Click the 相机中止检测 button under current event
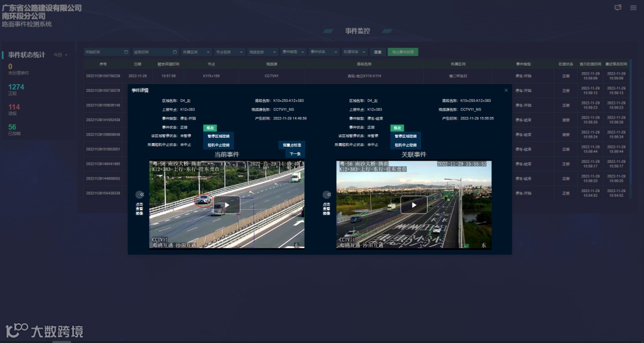 coord(218,145)
